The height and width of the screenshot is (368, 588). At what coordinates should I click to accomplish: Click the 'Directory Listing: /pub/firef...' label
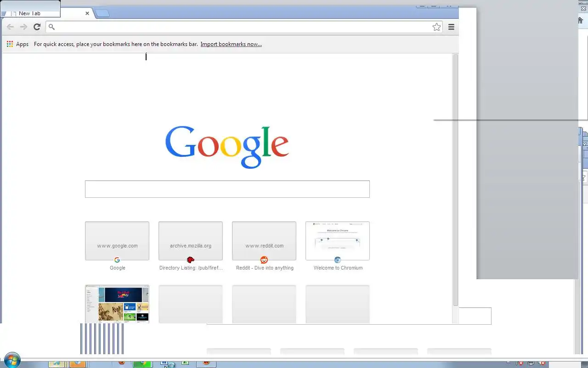coord(191,268)
